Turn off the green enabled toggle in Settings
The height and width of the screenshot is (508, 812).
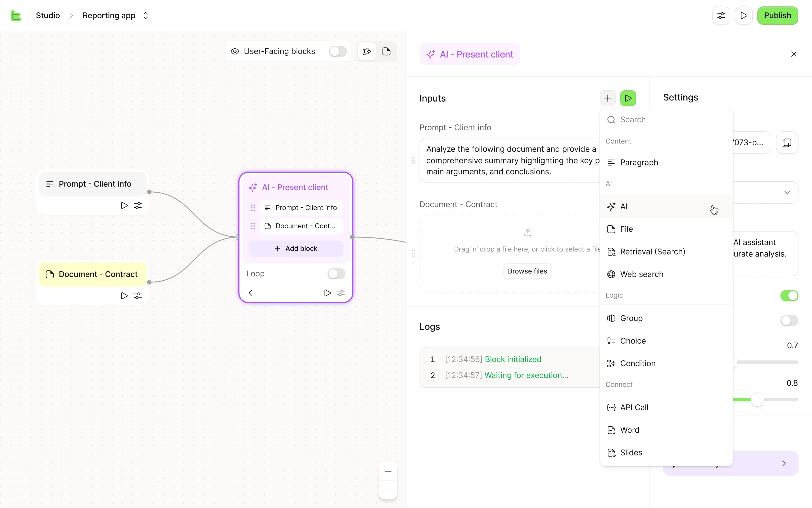pos(789,296)
